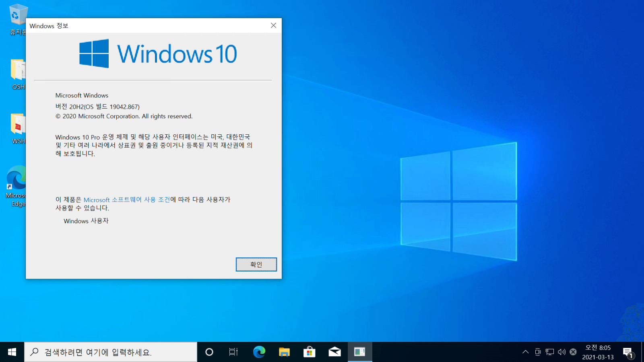The height and width of the screenshot is (362, 644).
Task: Click the 버전 20H2 build version text
Action: click(x=97, y=107)
